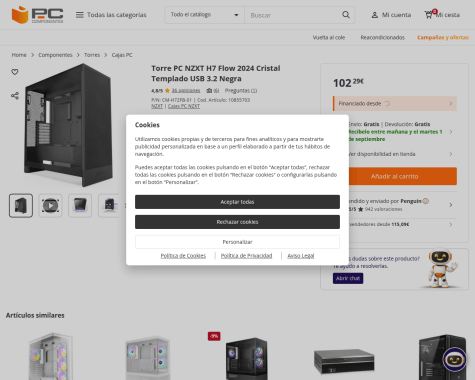Expand seller Penguin details chevron
Viewport: 475px width, 380px height.
click(451, 205)
